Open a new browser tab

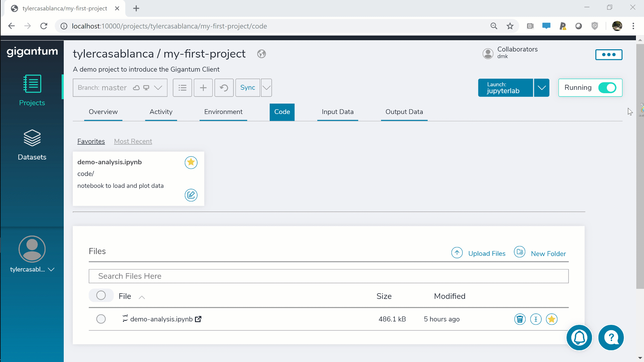[136, 8]
